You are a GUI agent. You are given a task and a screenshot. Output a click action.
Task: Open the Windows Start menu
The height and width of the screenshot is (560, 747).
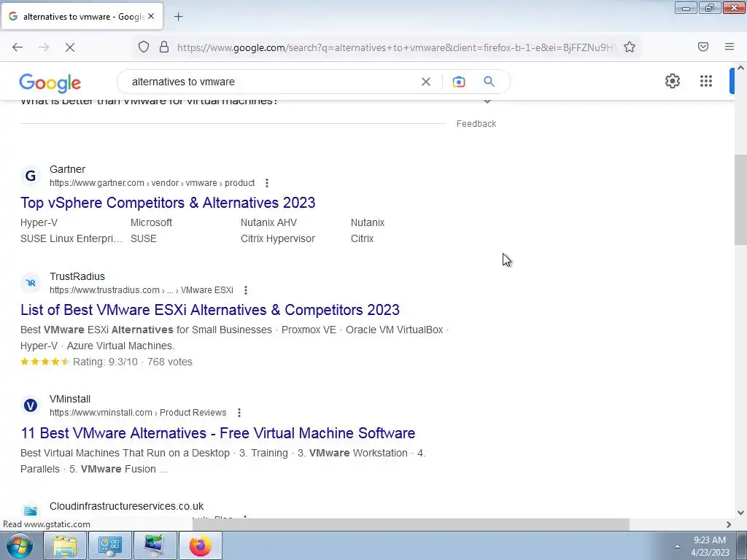coord(20,545)
